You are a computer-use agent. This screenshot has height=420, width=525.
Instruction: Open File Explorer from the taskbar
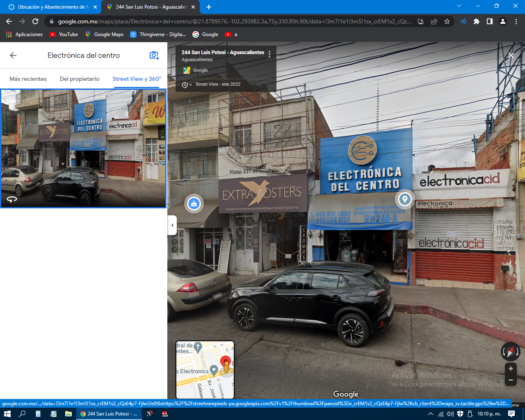pyautogui.click(x=68, y=414)
